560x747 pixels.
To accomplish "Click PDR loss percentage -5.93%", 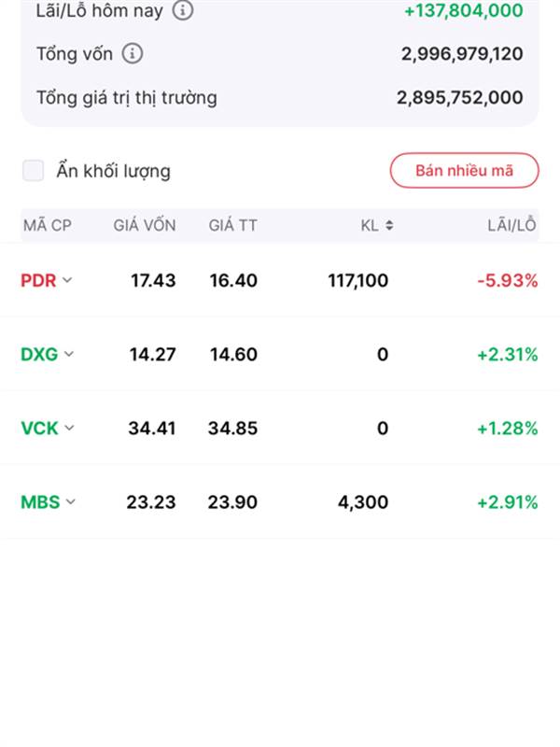I will pos(507,280).
